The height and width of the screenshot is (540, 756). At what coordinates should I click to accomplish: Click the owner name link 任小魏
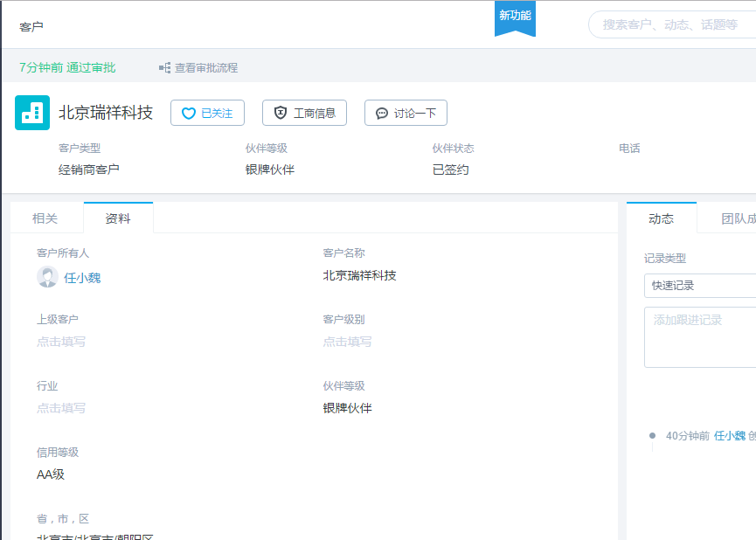(x=82, y=278)
